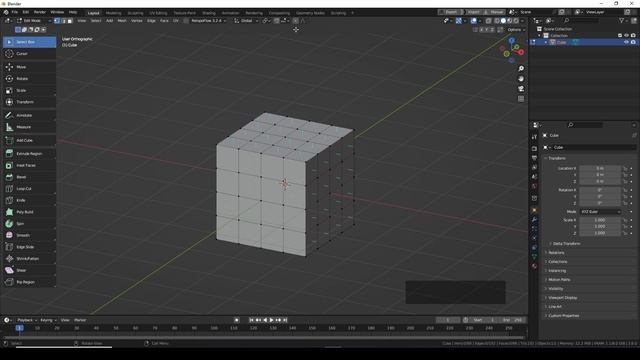Image resolution: width=640 pixels, height=360 pixels.
Task: Select the Knife tool
Action: (29, 200)
